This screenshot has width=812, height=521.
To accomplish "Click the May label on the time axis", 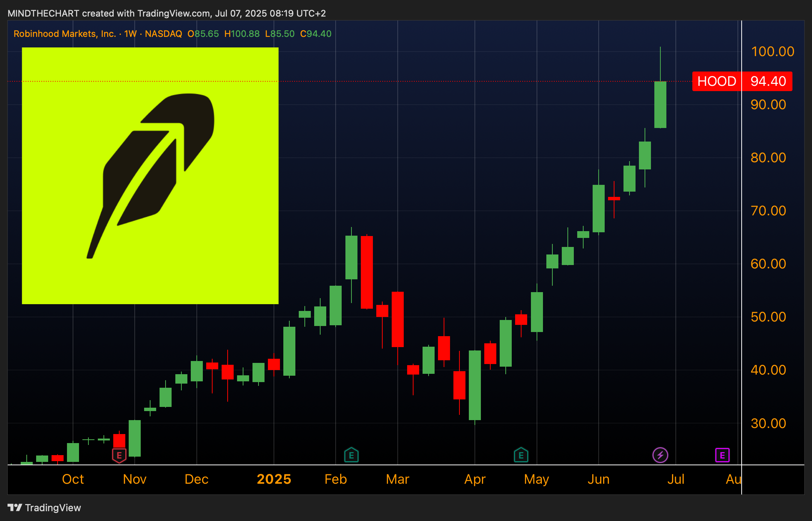I will coord(537,480).
